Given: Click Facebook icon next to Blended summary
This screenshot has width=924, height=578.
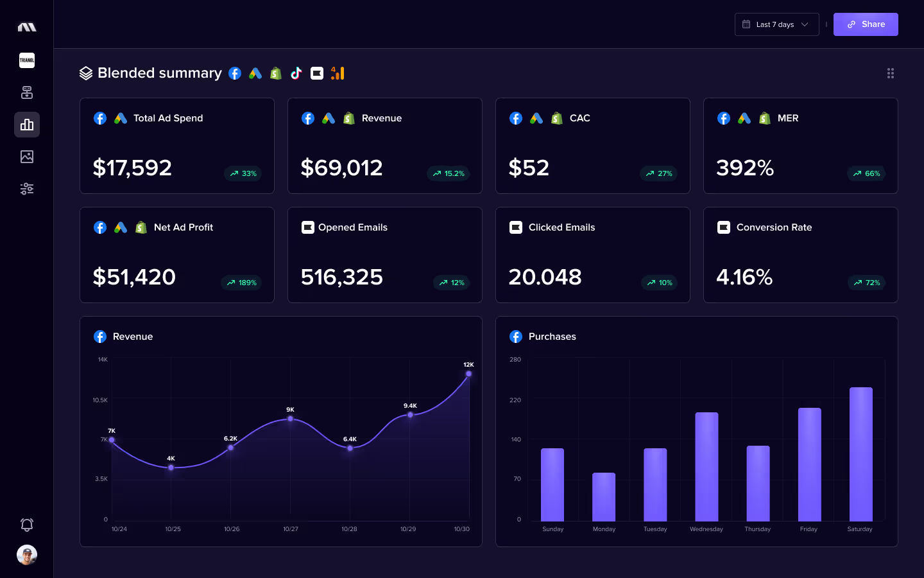Looking at the screenshot, I should tap(235, 73).
